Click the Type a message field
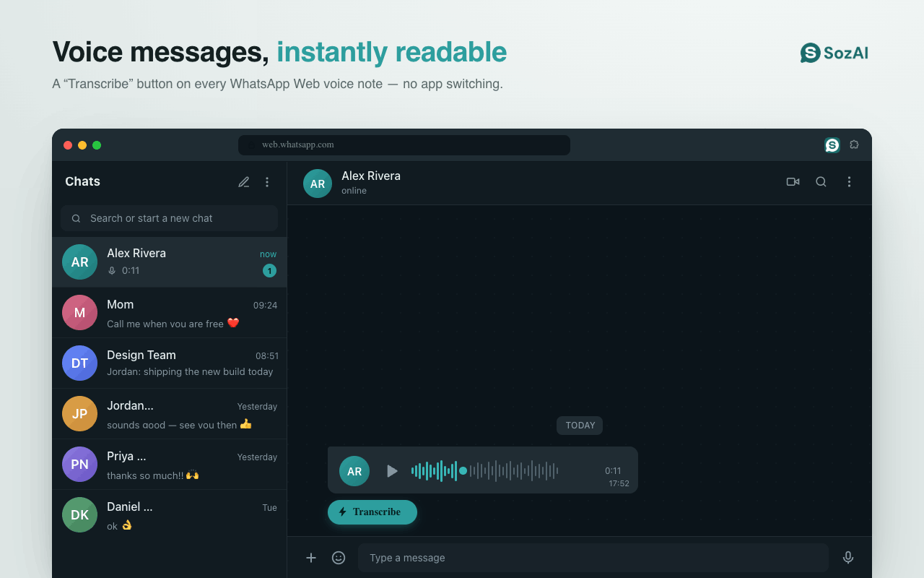Viewport: 924px width, 578px height. point(593,558)
